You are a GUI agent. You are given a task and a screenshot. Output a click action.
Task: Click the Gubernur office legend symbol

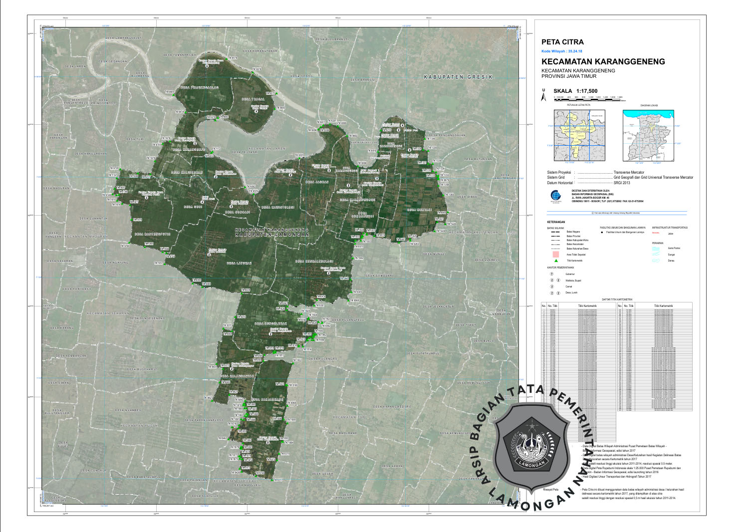pyautogui.click(x=552, y=274)
